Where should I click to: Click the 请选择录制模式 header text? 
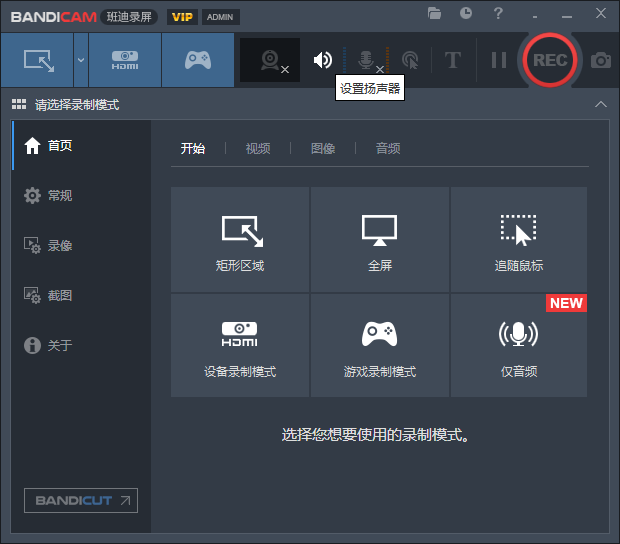77,105
